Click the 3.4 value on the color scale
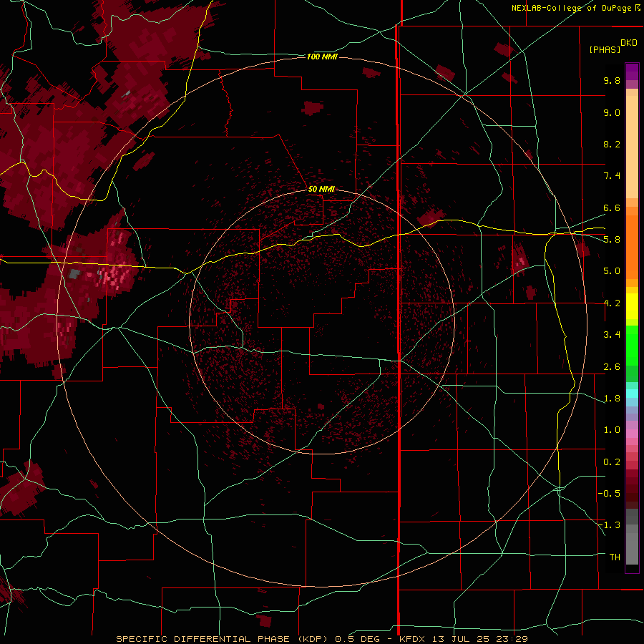Image resolution: width=644 pixels, height=644 pixels. [612, 335]
